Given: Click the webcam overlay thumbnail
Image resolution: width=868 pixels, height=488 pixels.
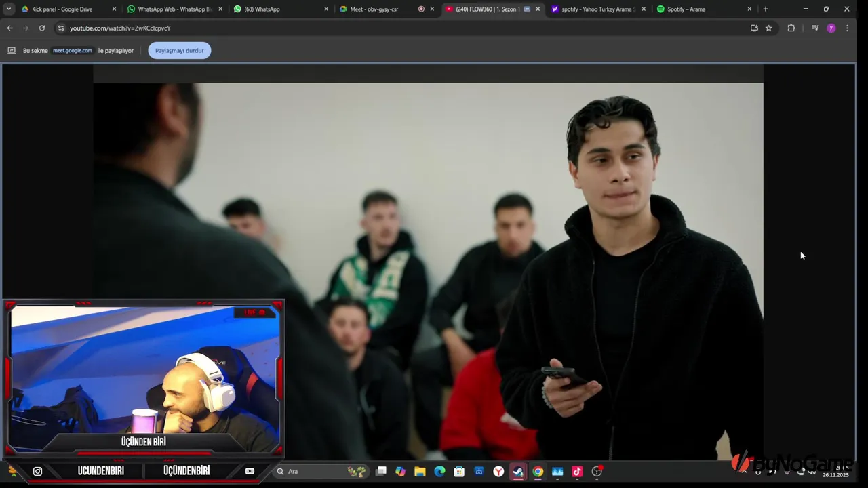Looking at the screenshot, I should [x=144, y=378].
